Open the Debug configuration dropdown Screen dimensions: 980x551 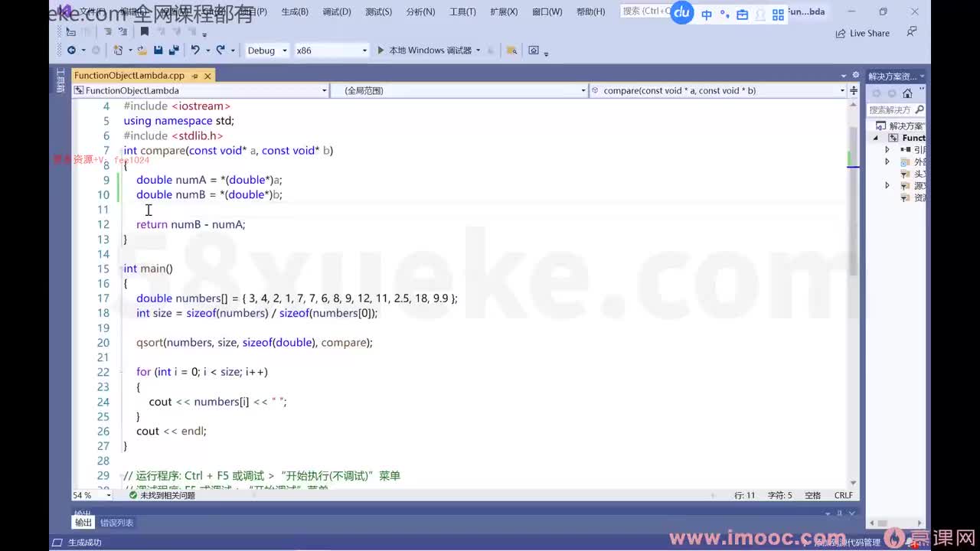click(x=266, y=51)
